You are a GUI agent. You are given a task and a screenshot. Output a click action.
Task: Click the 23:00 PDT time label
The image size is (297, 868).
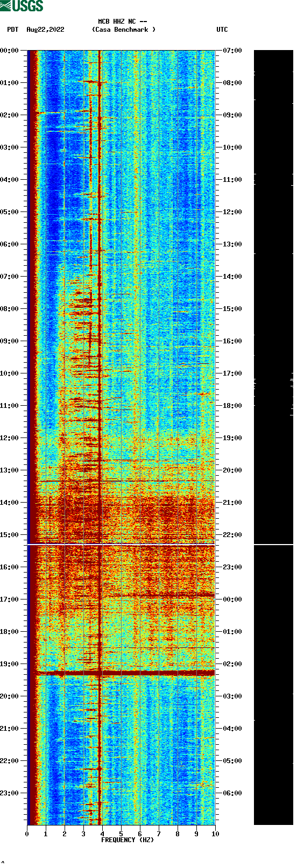tap(10, 793)
